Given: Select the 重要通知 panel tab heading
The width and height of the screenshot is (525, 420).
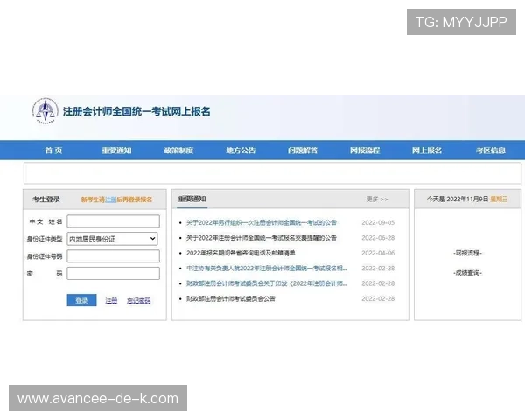Looking at the screenshot, I should coord(192,199).
